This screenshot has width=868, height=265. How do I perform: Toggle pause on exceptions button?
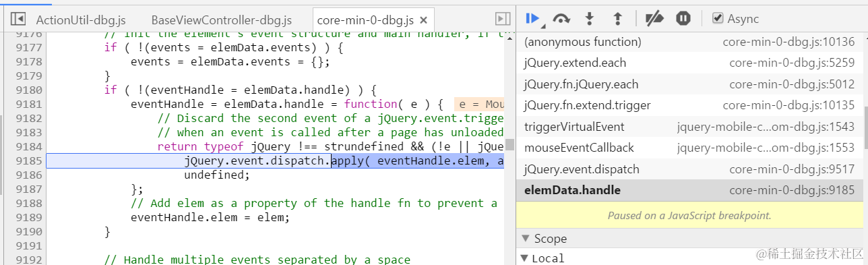[x=683, y=19]
